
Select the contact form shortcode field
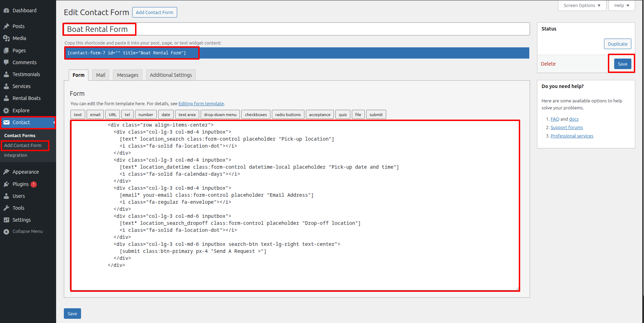pyautogui.click(x=296, y=53)
